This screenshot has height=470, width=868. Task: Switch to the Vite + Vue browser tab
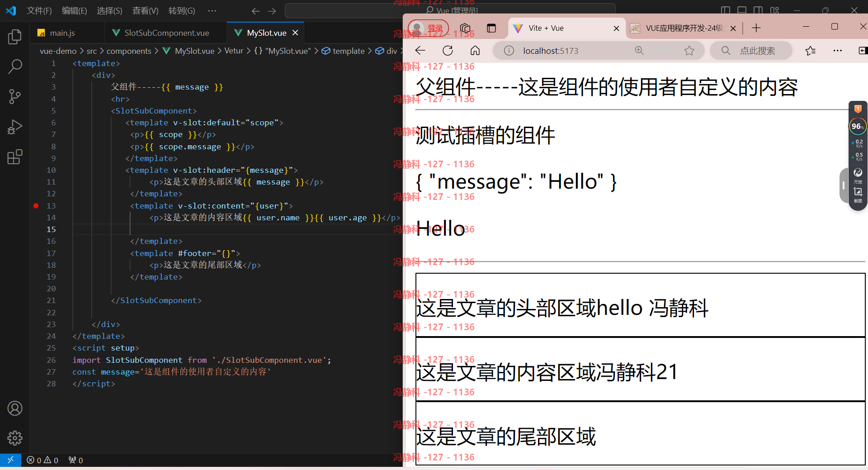[567, 28]
